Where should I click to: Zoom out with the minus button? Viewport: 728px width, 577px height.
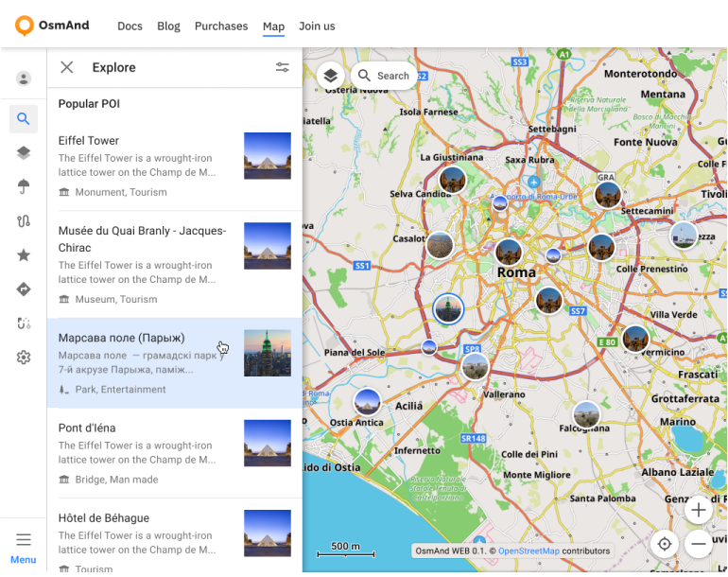[x=699, y=544]
